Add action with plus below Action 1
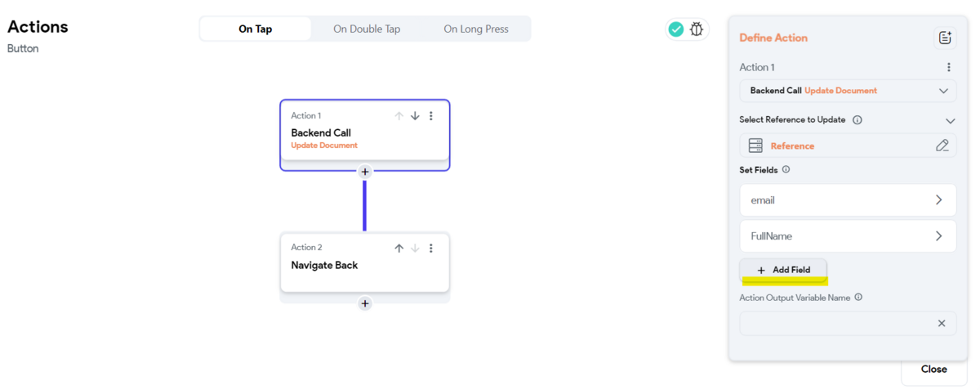Image resolution: width=980 pixels, height=390 pixels. coord(365,172)
